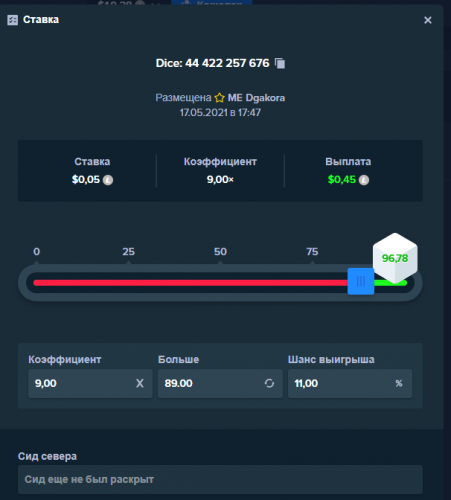Click the slider scale label 25

click(x=128, y=252)
